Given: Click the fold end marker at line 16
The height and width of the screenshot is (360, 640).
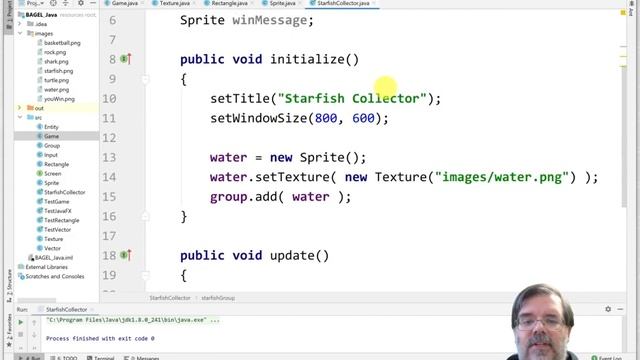Looking at the screenshot, I should point(145,217).
